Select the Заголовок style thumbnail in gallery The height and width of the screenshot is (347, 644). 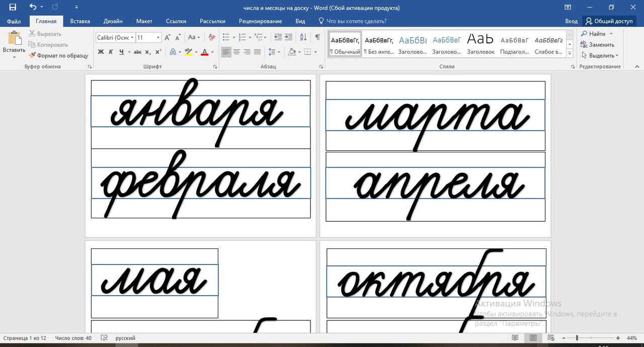[x=480, y=44]
